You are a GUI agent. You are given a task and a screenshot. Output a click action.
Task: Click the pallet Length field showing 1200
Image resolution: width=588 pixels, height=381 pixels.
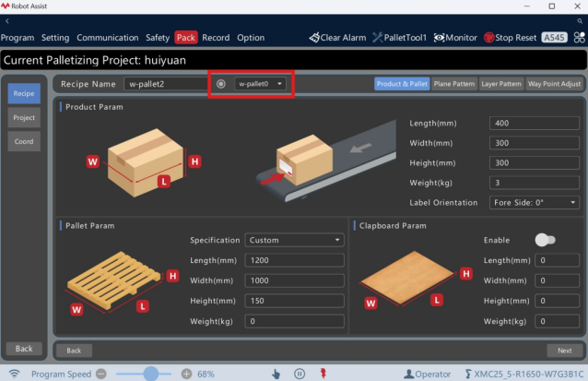pyautogui.click(x=294, y=260)
